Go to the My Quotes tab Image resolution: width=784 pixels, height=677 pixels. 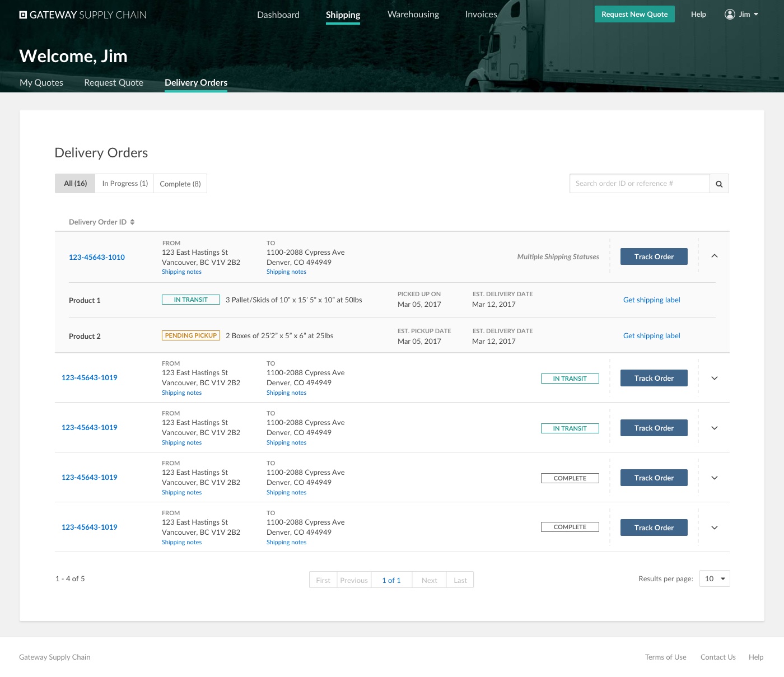click(x=41, y=82)
